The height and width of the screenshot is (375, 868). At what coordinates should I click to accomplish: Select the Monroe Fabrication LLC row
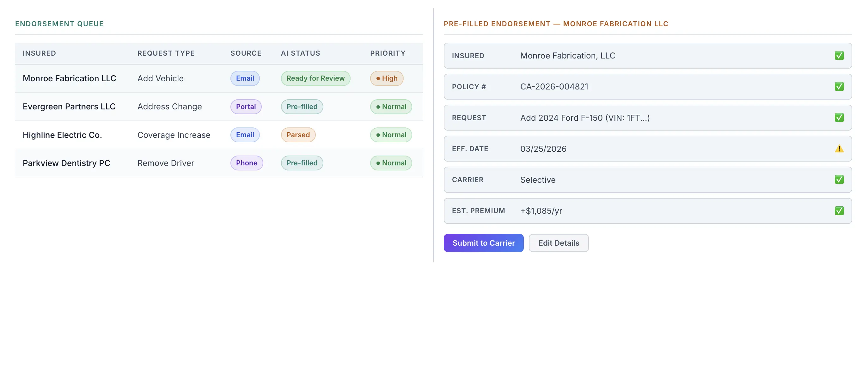tap(70, 78)
